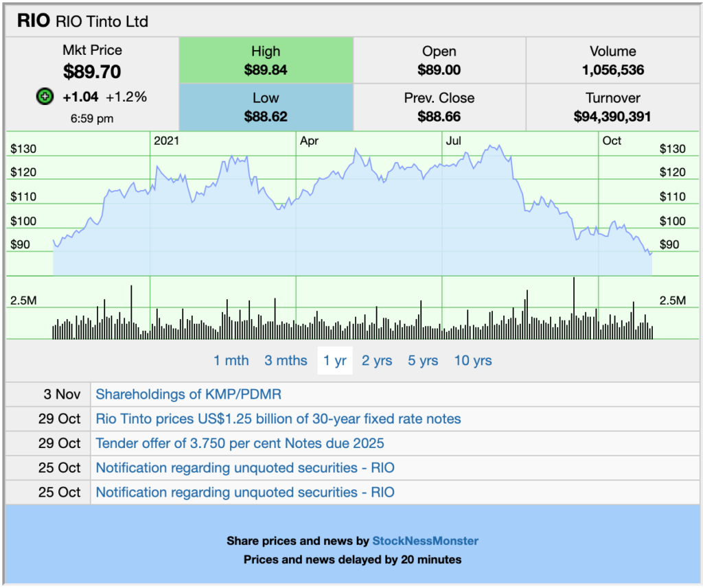Click the Mkt Price value $89.70

pos(92,72)
